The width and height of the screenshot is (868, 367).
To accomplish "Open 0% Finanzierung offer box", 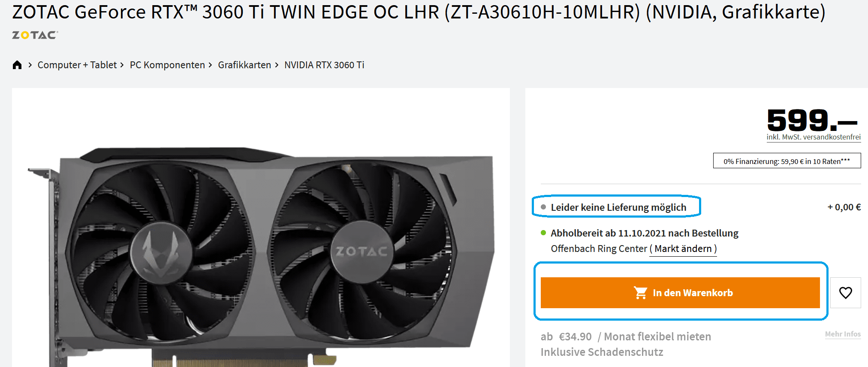I will pos(787,161).
